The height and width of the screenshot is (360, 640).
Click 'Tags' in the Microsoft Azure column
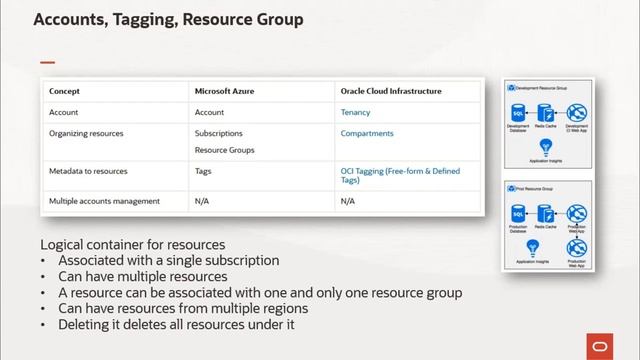[203, 171]
